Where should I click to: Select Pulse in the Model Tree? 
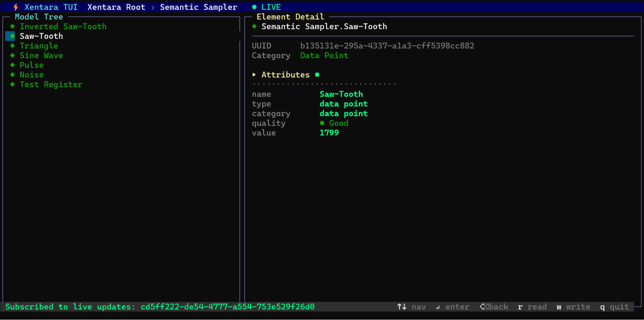point(32,65)
